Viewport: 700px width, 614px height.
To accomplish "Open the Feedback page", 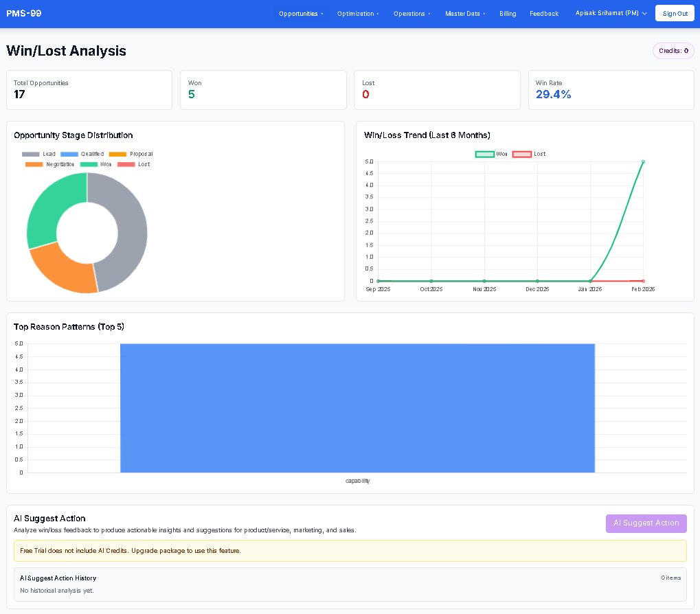I will [543, 14].
